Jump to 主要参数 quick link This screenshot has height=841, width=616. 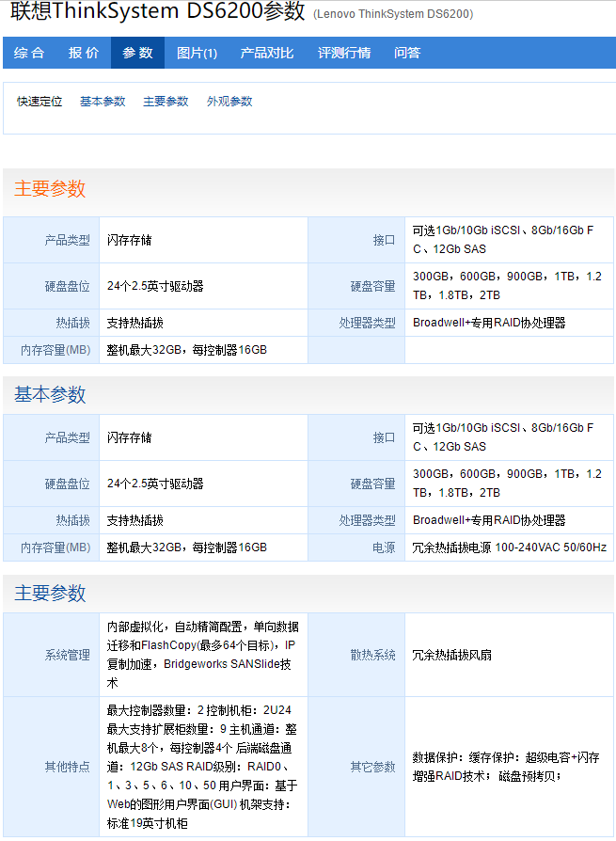(x=166, y=102)
